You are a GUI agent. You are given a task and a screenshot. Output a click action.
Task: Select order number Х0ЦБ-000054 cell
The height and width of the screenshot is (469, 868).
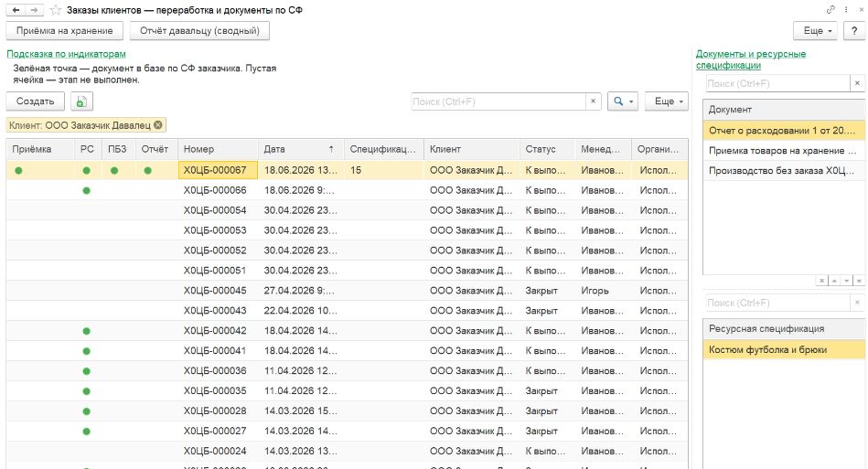coord(218,210)
